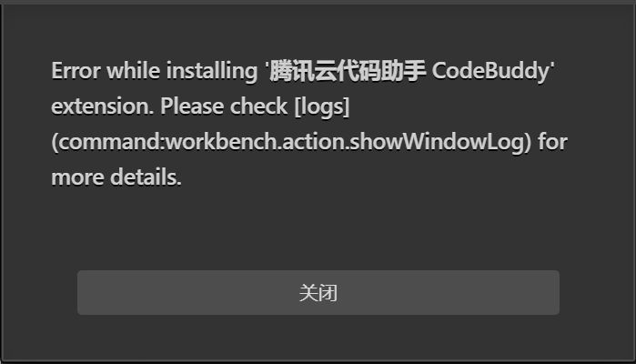Click the opening quote before 腾讯云代码助手
Viewport: 636px width, 364px height.
[267, 65]
